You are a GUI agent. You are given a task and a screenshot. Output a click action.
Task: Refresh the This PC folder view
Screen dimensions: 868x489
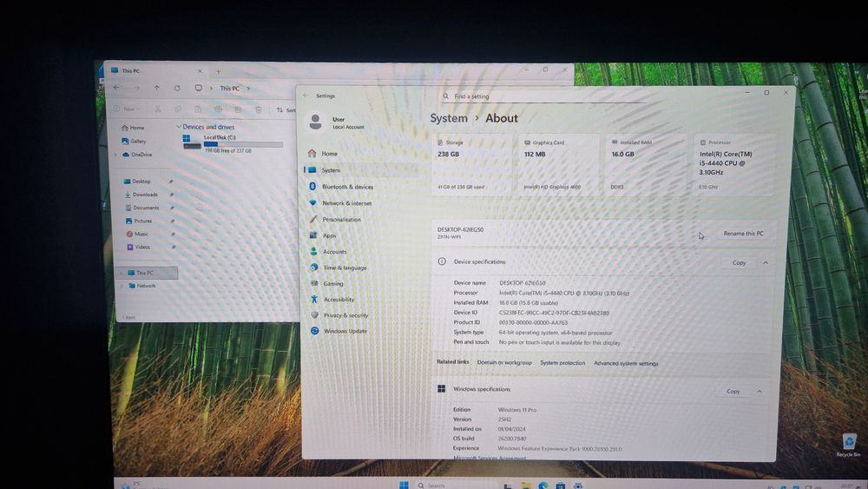[177, 88]
